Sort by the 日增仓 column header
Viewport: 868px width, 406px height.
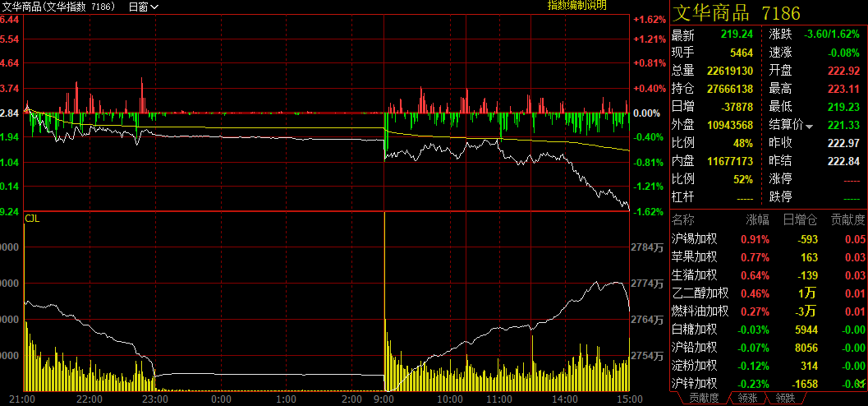[x=799, y=220]
